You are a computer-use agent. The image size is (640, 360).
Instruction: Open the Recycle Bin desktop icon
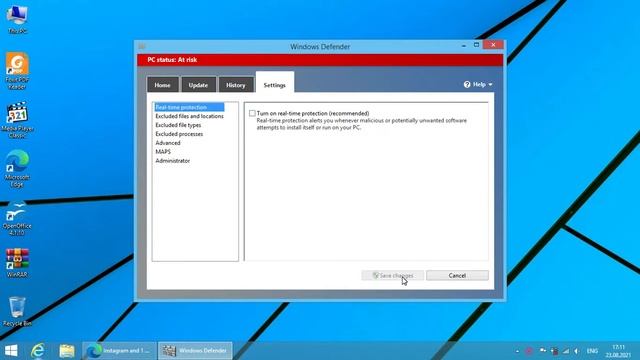[x=17, y=311]
